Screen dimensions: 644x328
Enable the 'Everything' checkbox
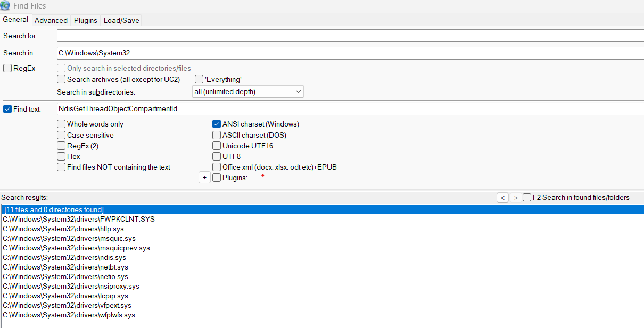(x=199, y=79)
